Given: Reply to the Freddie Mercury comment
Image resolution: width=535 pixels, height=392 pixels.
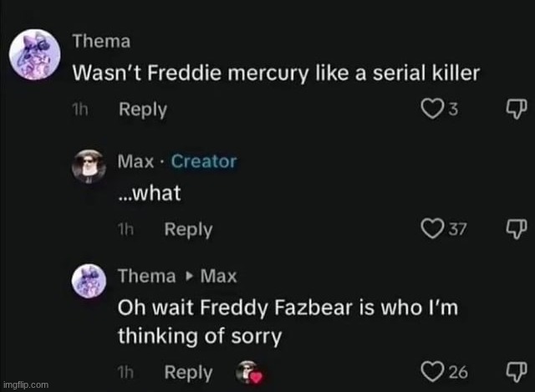Looking at the screenshot, I should [143, 109].
